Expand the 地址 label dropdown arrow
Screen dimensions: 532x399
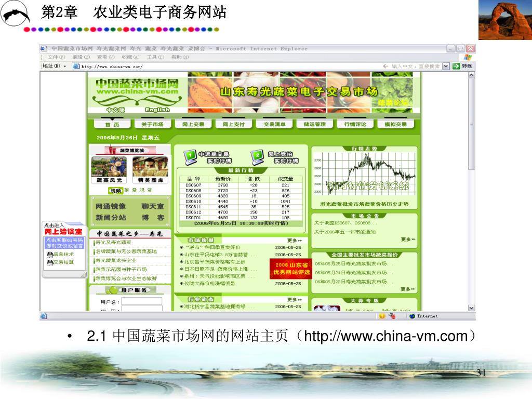click(65, 66)
